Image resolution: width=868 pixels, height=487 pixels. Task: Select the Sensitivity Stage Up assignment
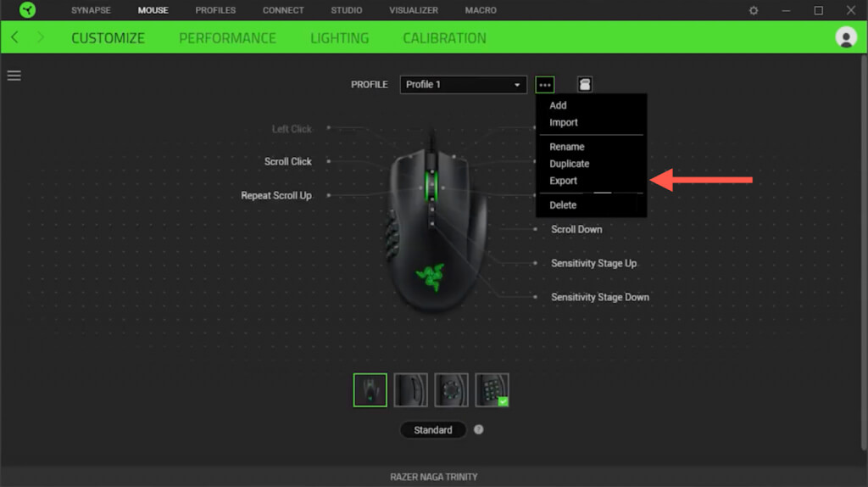pos(593,263)
